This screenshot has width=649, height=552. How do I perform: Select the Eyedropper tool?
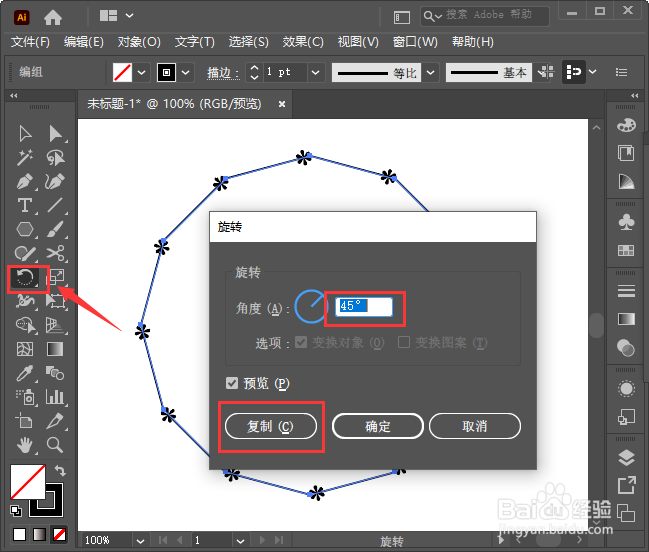pos(25,373)
